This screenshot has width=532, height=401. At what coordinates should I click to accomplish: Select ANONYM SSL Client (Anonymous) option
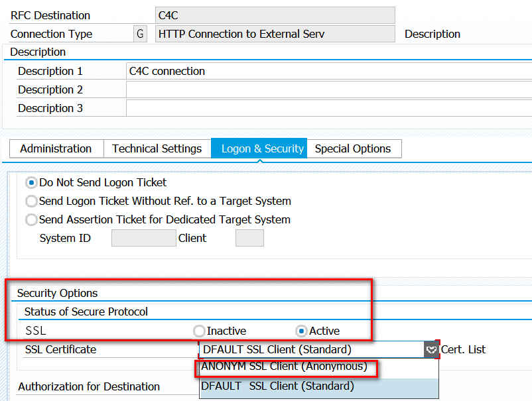point(284,367)
